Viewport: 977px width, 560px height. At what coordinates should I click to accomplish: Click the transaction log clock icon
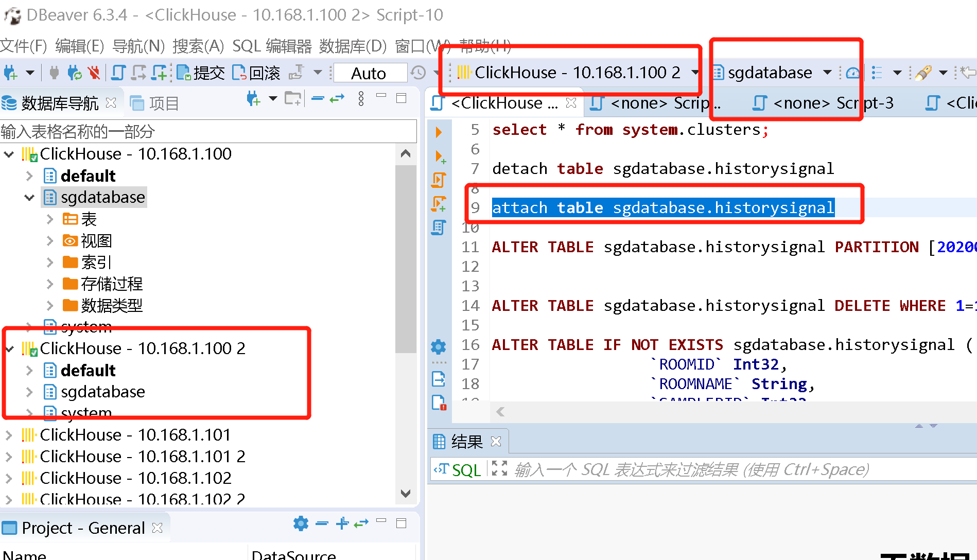pyautogui.click(x=418, y=73)
